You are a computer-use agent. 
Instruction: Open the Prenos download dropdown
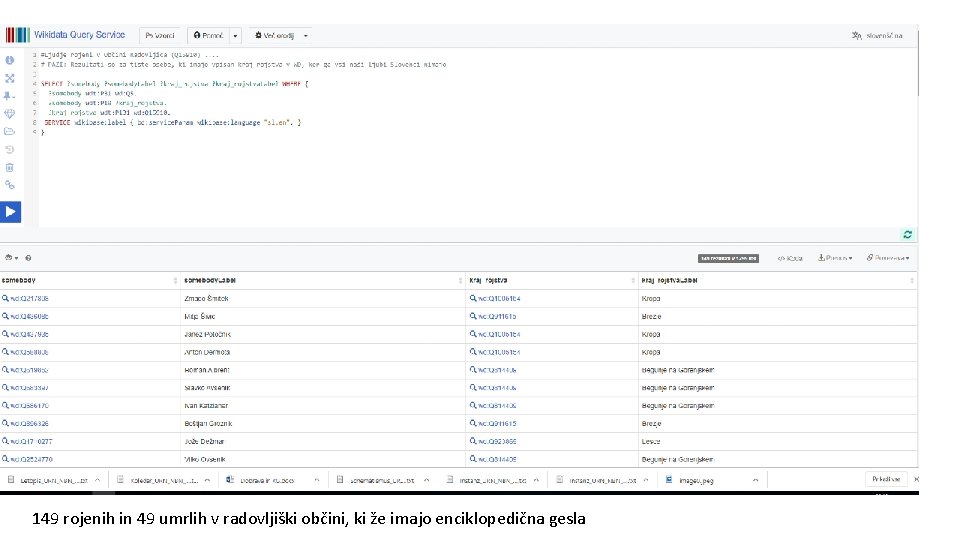(835, 258)
